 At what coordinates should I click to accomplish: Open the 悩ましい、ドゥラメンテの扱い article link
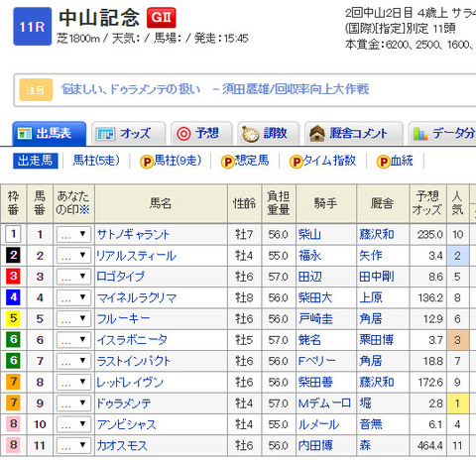[x=215, y=89]
